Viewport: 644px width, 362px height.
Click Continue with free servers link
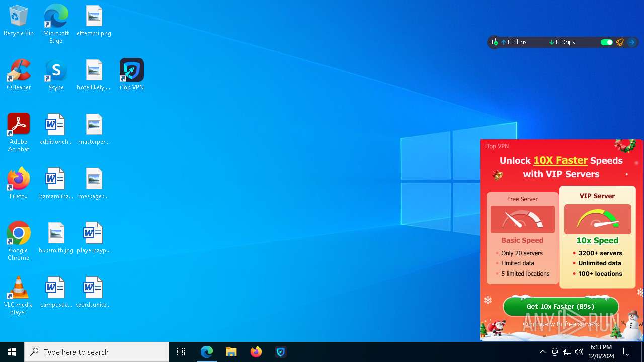[560, 324]
